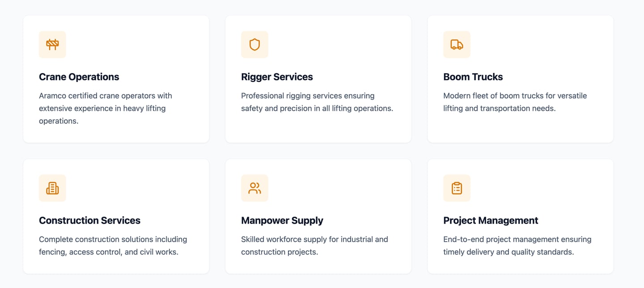Click the Project Management heading

coord(491,221)
